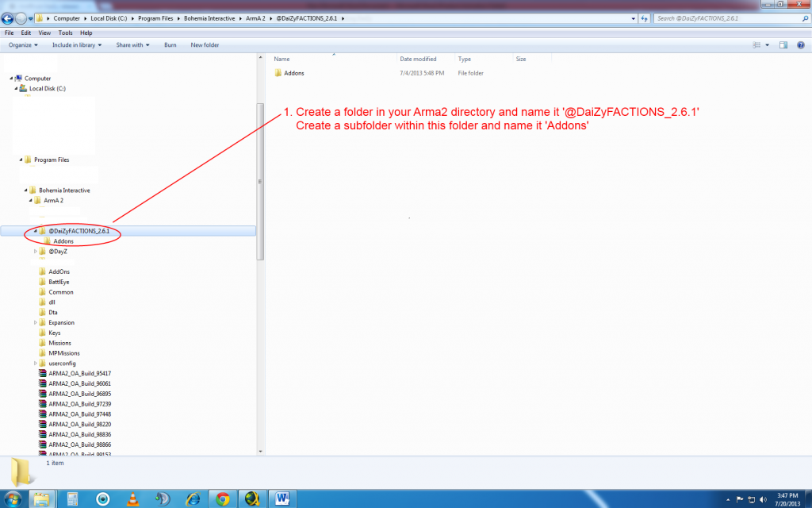
Task: Select the AddOns folder in tree
Action: pyautogui.click(x=59, y=271)
